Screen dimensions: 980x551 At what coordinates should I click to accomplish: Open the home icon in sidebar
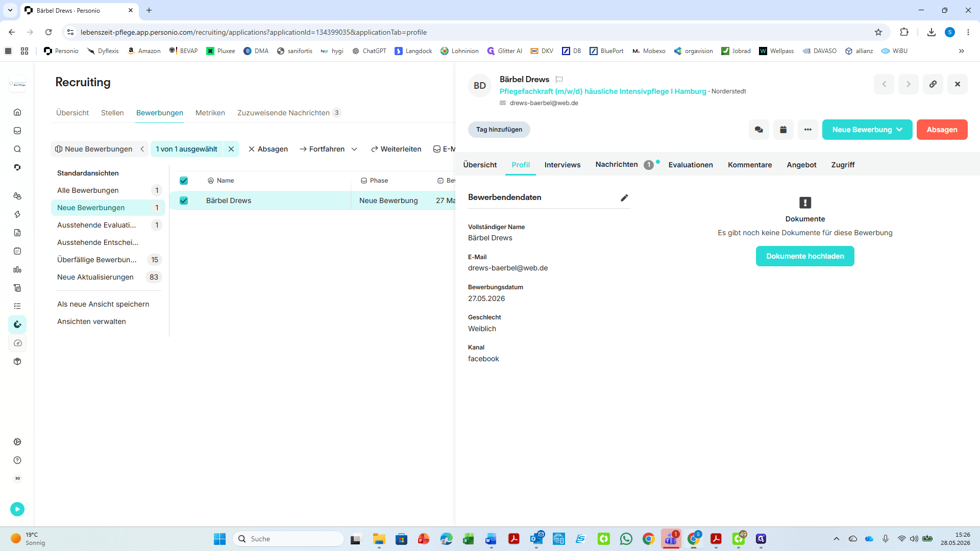17,112
